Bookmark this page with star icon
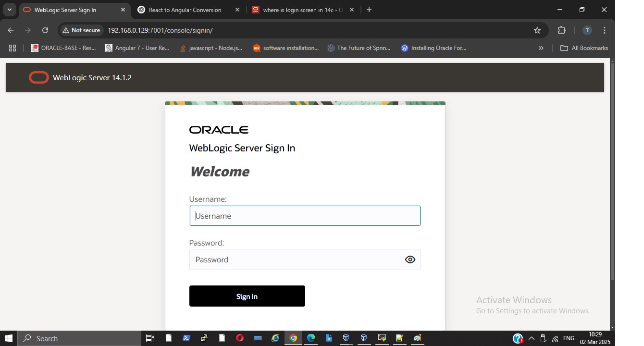 537,30
